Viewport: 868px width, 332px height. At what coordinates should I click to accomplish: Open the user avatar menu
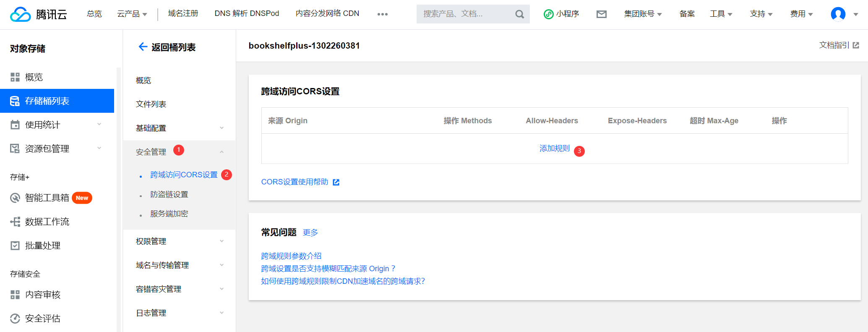pyautogui.click(x=838, y=14)
